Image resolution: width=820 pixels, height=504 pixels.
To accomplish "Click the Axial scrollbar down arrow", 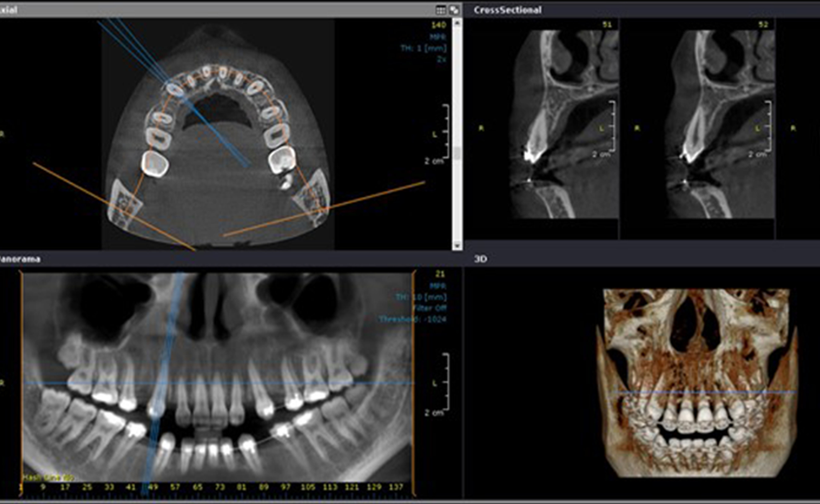I will [457, 245].
